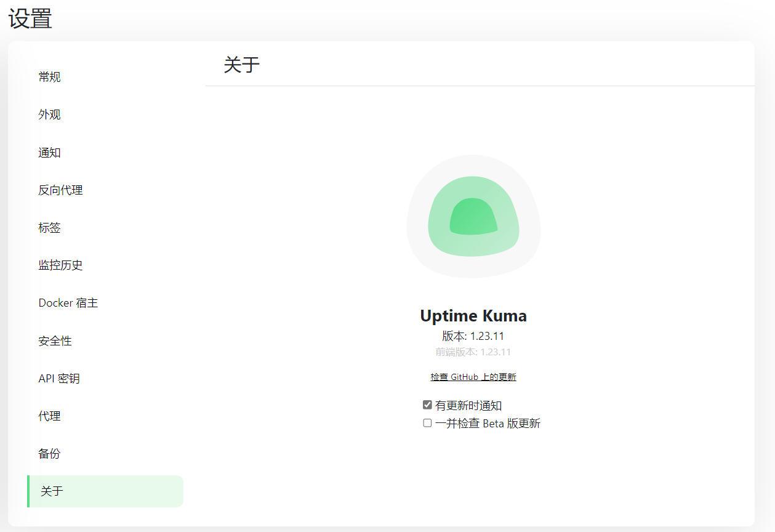Uncheck the 有更新时通知 checkbox

click(427, 405)
